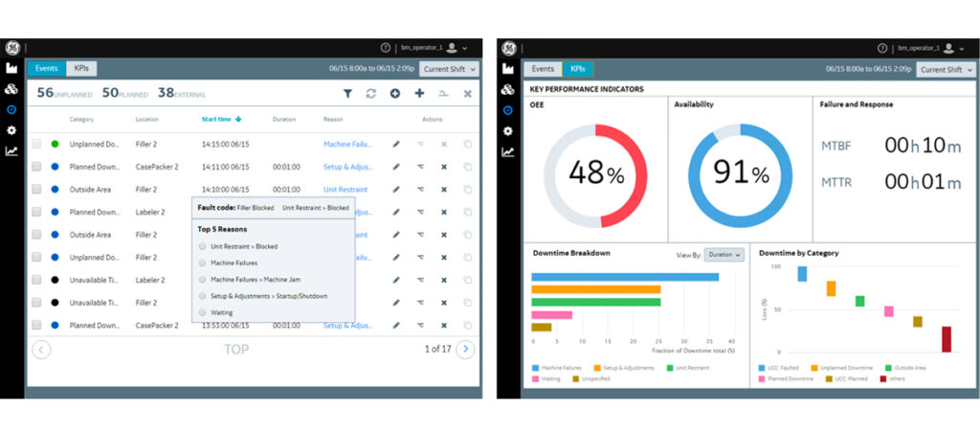Click the filter funnel icon in events toolbar
980x434 pixels.
click(x=348, y=93)
